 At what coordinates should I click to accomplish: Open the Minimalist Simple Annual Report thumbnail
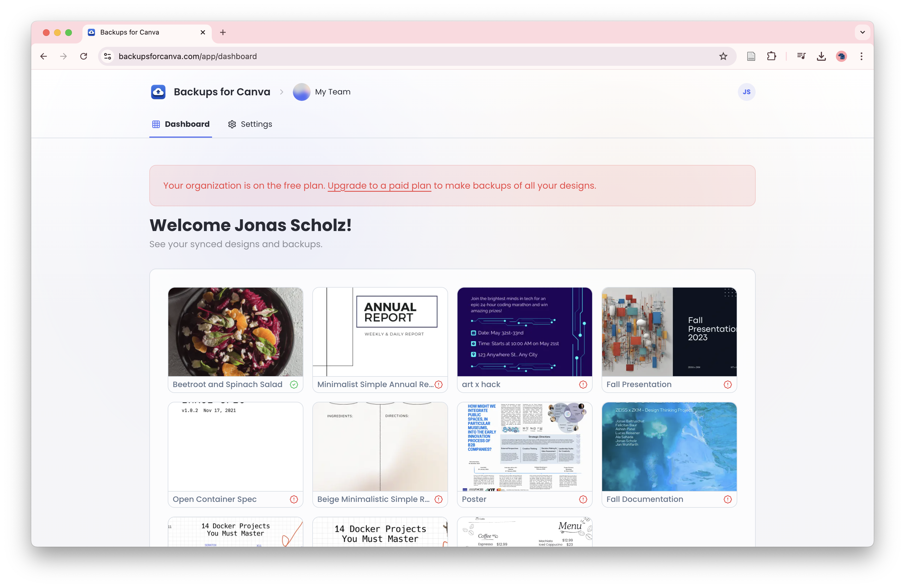(x=380, y=332)
